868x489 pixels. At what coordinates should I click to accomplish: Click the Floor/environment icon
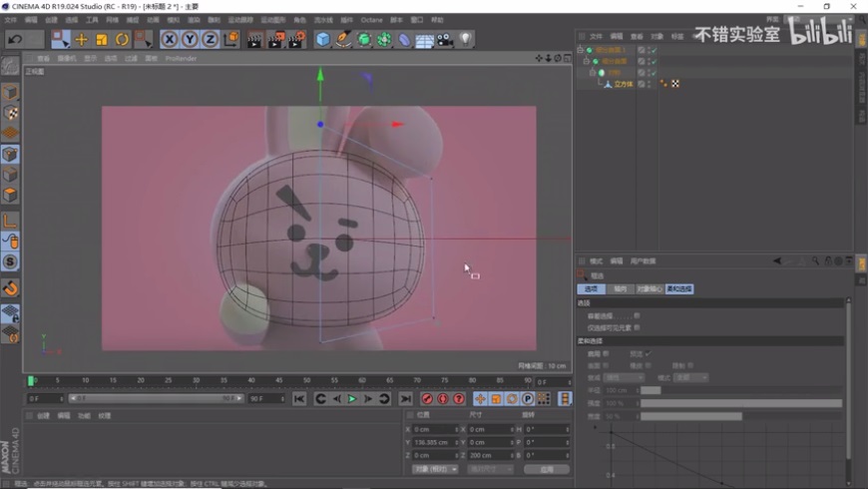click(x=425, y=41)
